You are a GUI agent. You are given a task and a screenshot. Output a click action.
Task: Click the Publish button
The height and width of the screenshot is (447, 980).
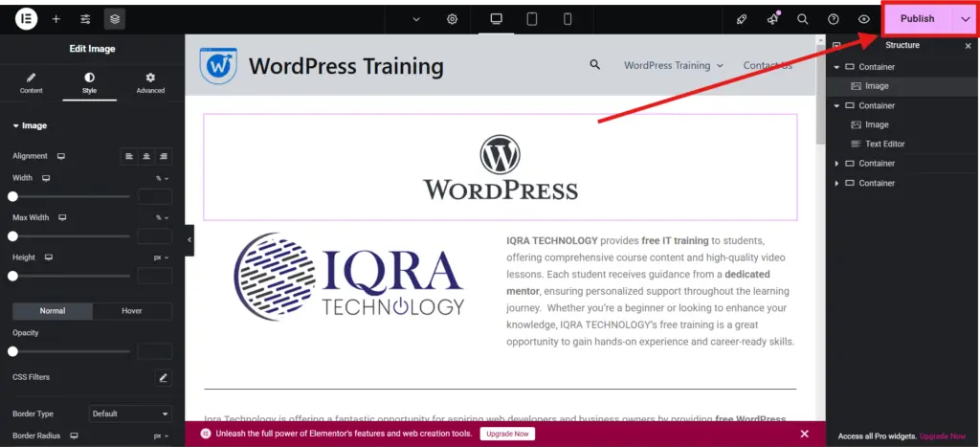tap(917, 19)
